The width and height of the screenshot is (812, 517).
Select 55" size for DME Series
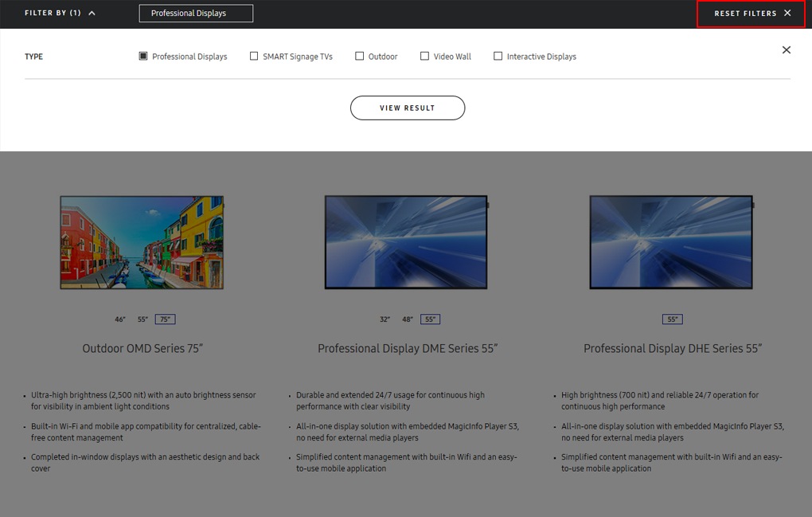[x=431, y=319]
